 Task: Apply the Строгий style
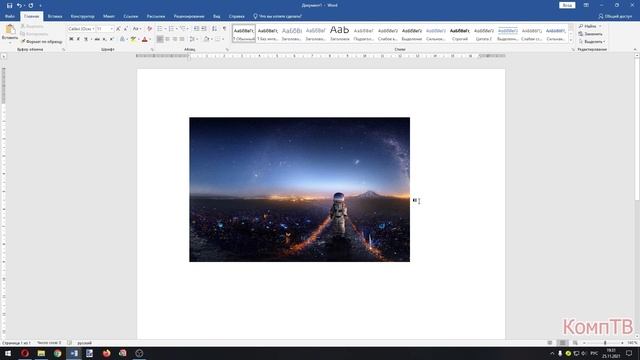pyautogui.click(x=460, y=33)
